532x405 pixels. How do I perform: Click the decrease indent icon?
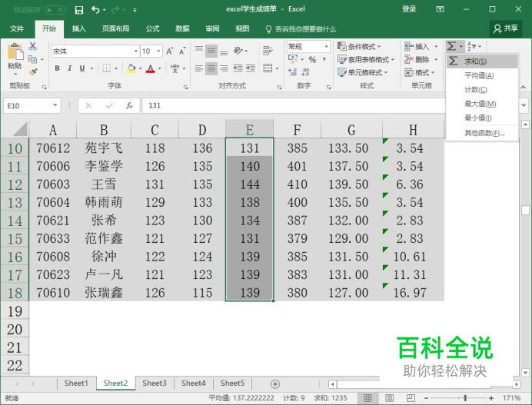238,68
